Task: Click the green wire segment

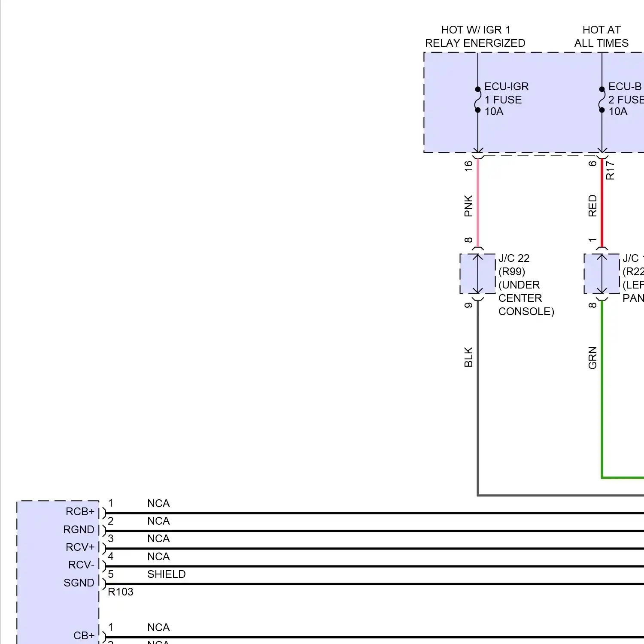Action: [602, 389]
